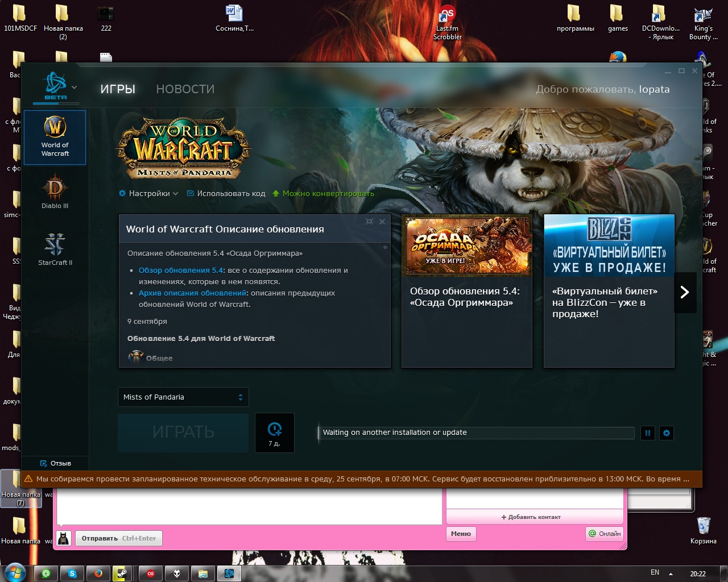
Task: Select the 101MSDCF desktop folder
Action: tap(20, 18)
